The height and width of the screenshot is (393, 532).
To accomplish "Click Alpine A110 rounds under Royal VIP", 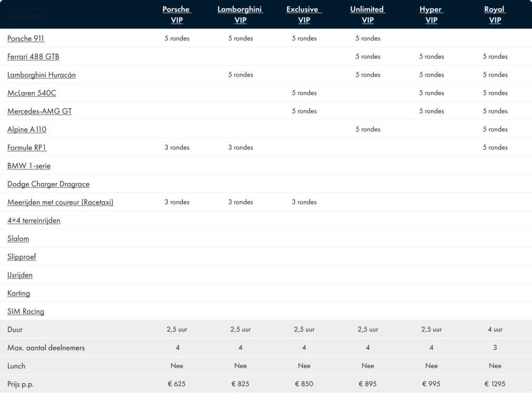I will coord(495,129).
